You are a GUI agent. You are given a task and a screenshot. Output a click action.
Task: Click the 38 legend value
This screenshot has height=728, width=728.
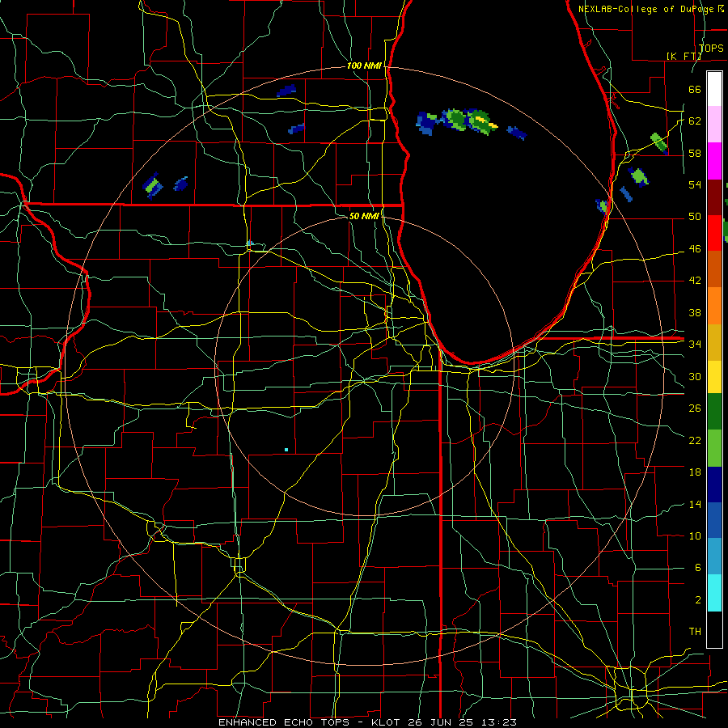point(695,312)
